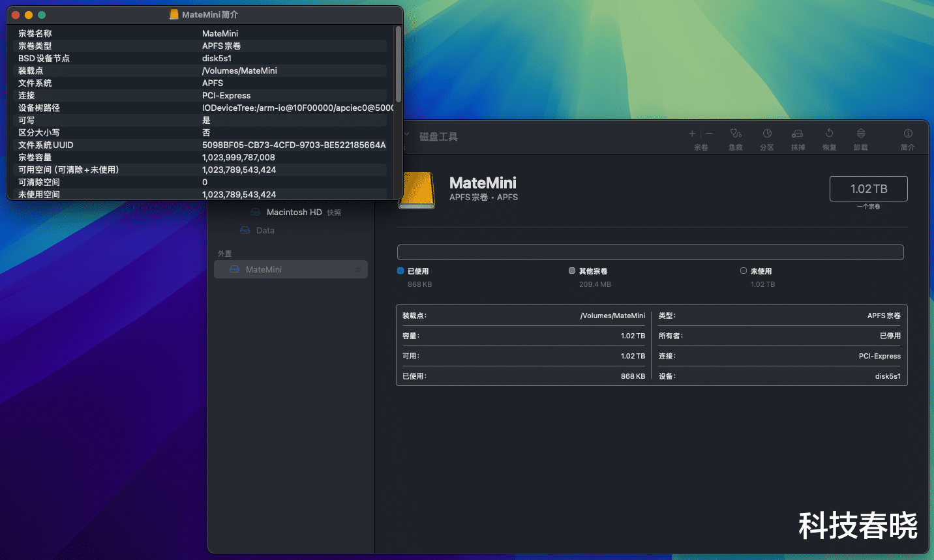Click the volume icon in the info window title
This screenshot has width=934, height=560.
(174, 14)
